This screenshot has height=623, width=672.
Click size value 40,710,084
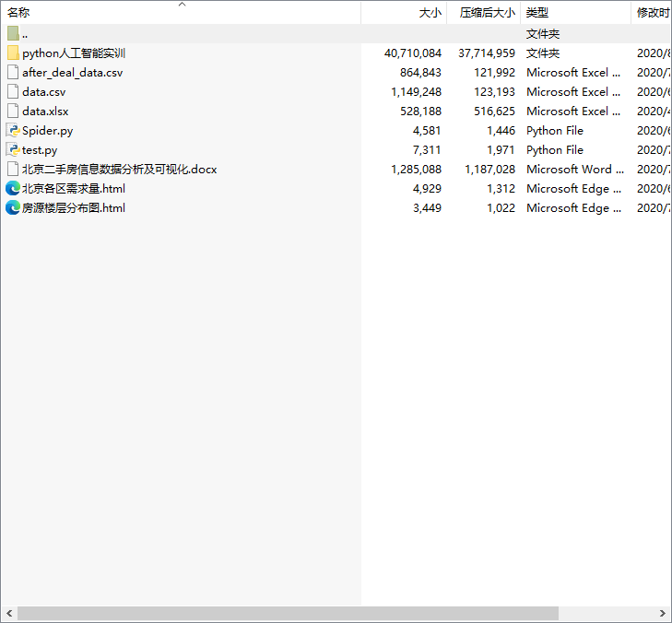[x=413, y=53]
